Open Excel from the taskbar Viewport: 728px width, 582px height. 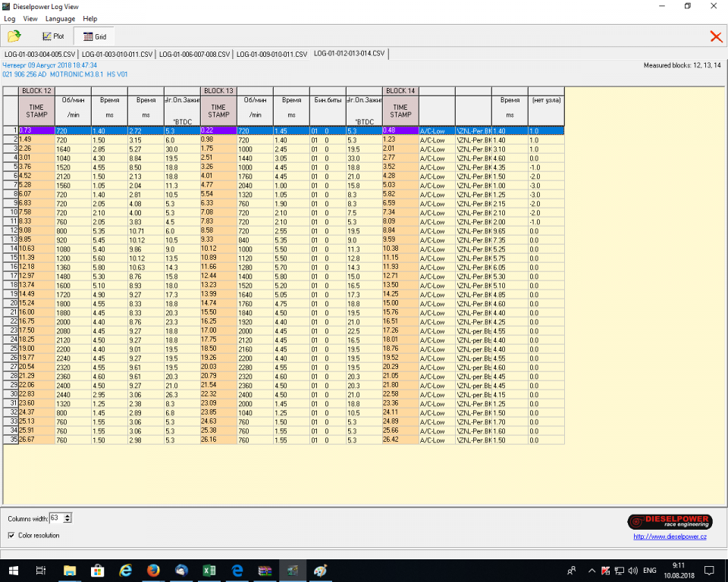209,570
